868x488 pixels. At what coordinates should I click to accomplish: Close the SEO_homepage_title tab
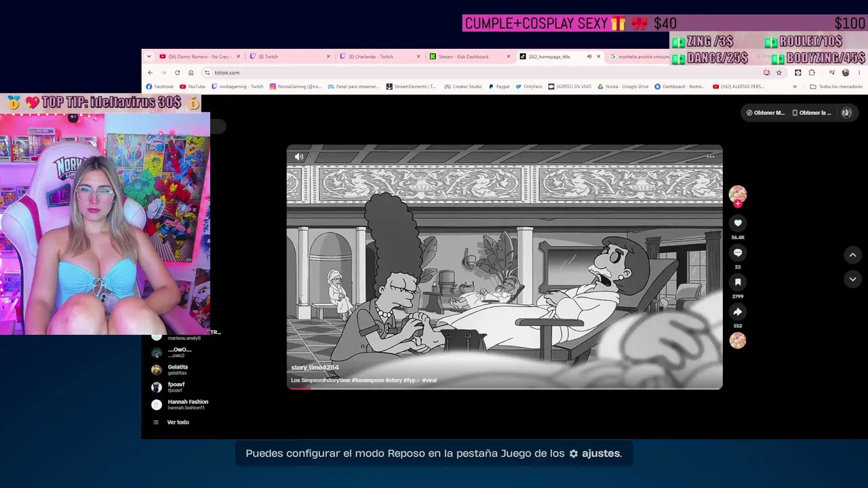tap(598, 56)
